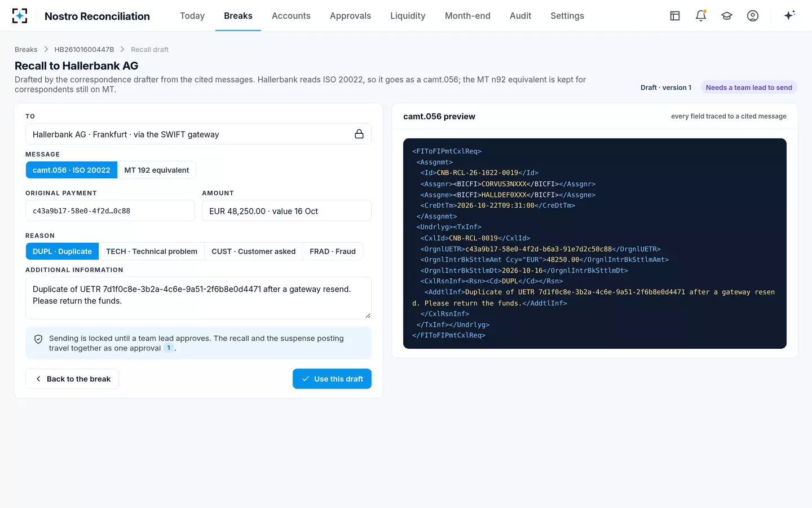Open the graduation cap learning icon

click(727, 16)
